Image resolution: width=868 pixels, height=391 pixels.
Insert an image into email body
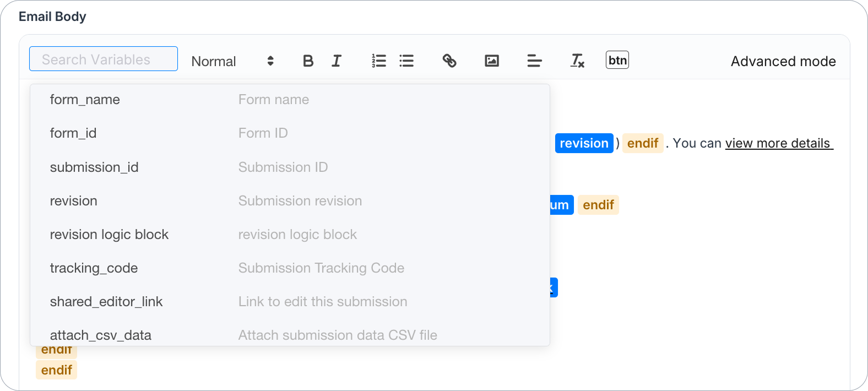pos(492,61)
